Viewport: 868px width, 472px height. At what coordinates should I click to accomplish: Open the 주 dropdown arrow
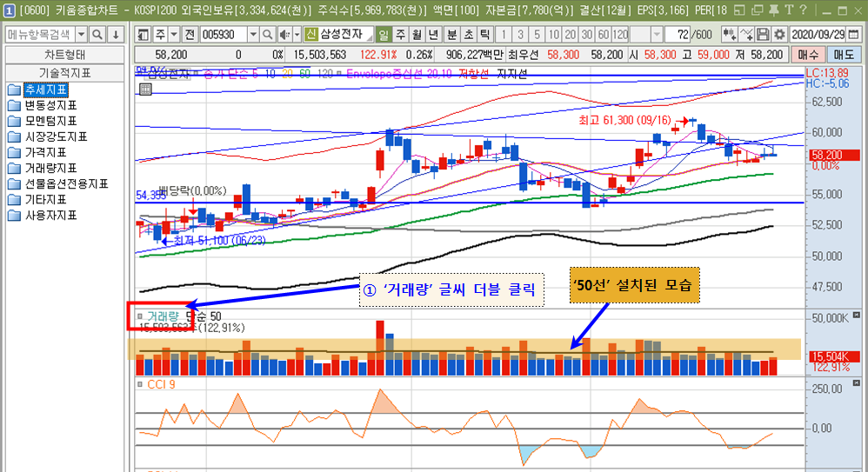(174, 35)
